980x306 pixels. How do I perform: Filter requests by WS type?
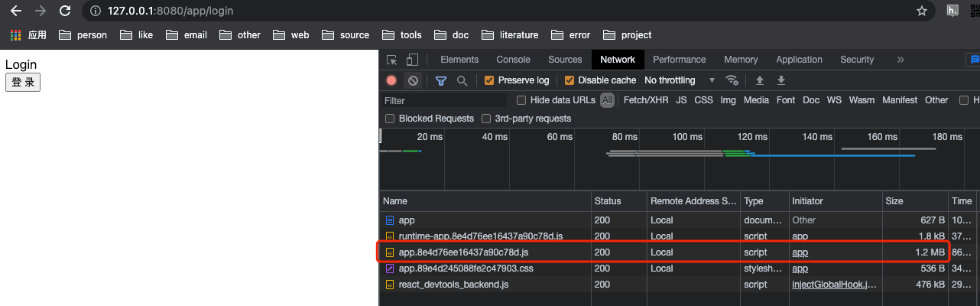click(x=834, y=100)
